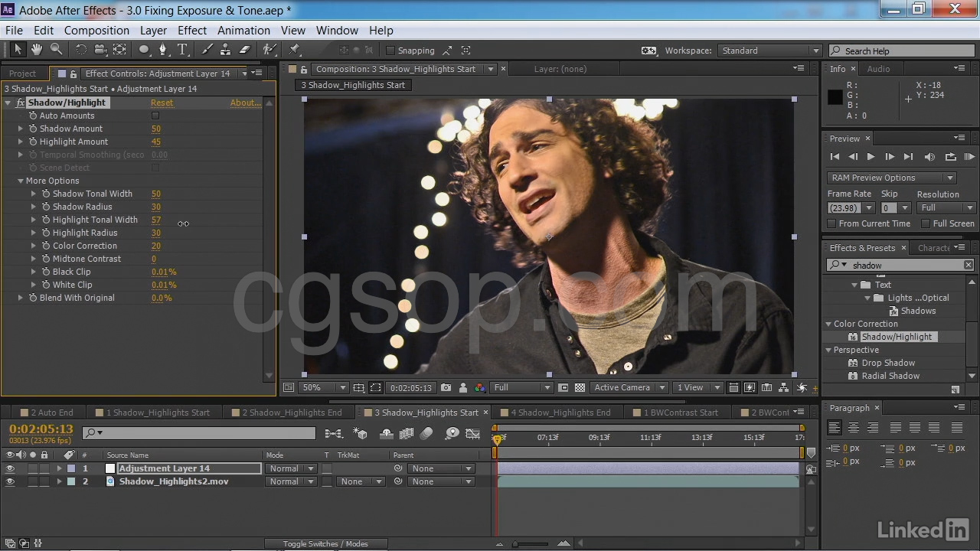Select the Eraser tool
The height and width of the screenshot is (551, 980).
(x=245, y=50)
